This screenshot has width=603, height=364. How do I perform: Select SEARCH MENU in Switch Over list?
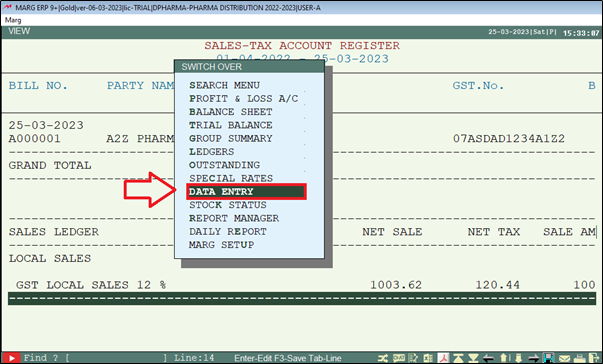(x=224, y=85)
